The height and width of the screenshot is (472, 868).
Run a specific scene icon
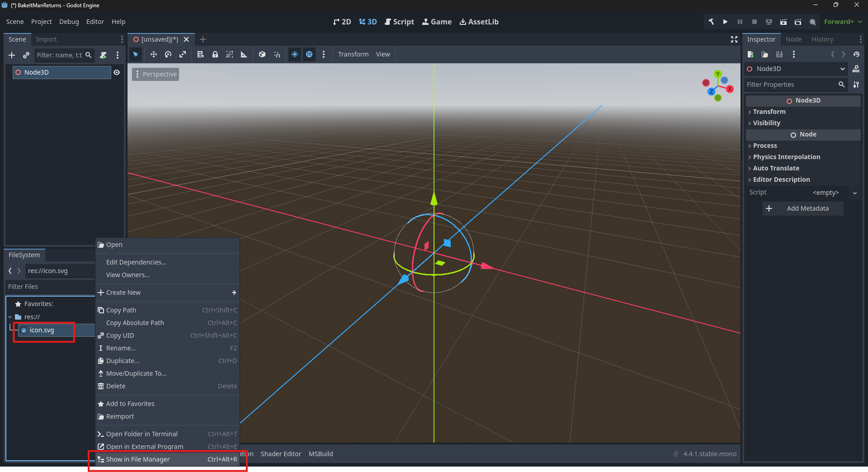click(x=798, y=22)
